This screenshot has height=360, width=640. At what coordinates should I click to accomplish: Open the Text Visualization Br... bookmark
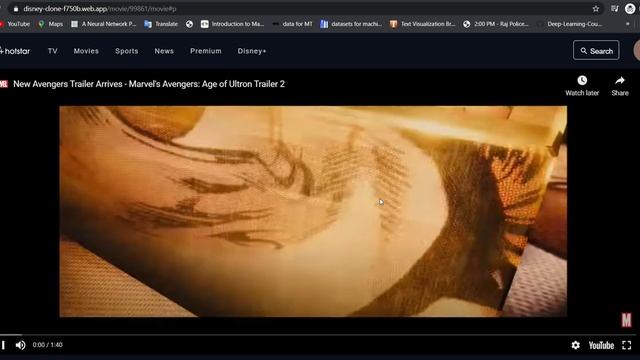click(x=422, y=24)
